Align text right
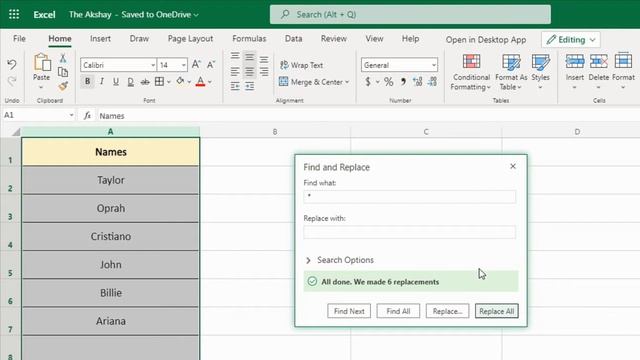640x360 pixels. (264, 72)
